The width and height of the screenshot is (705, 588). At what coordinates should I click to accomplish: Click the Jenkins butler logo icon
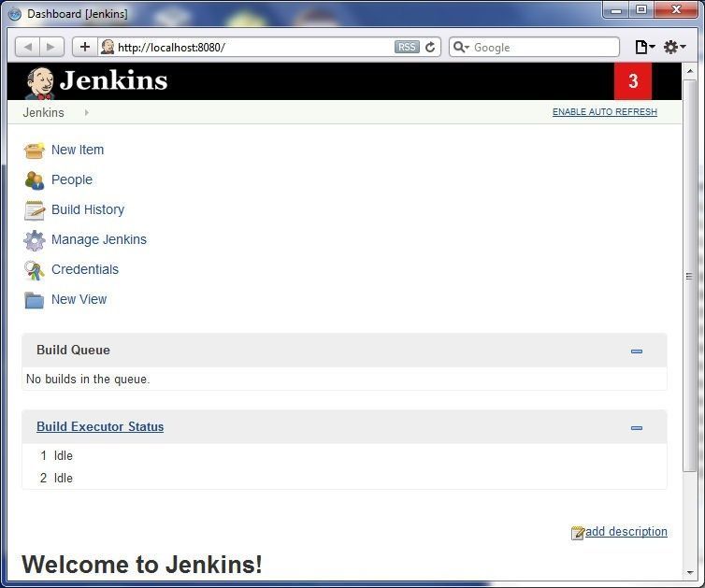40,82
